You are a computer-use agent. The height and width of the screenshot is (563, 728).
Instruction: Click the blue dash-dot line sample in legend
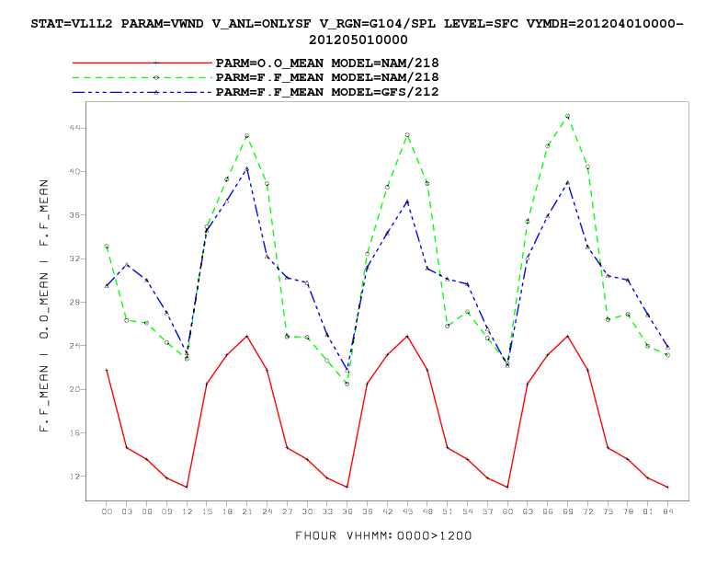(x=142, y=92)
